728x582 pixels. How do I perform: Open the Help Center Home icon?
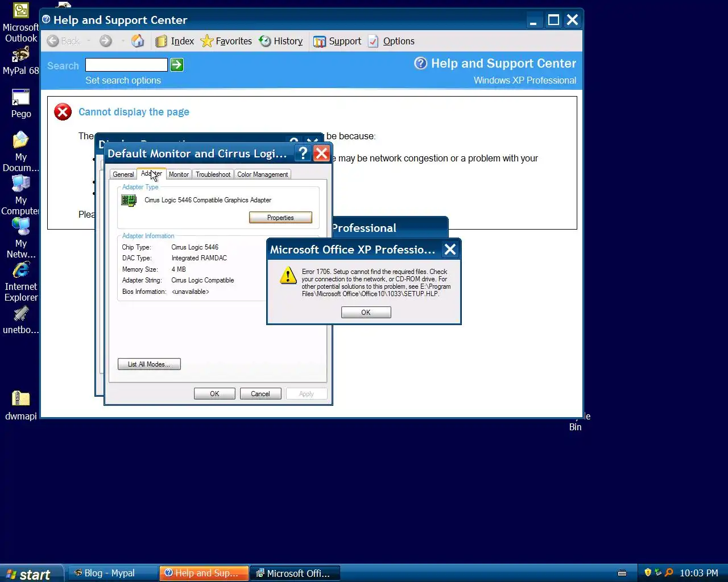tap(138, 41)
